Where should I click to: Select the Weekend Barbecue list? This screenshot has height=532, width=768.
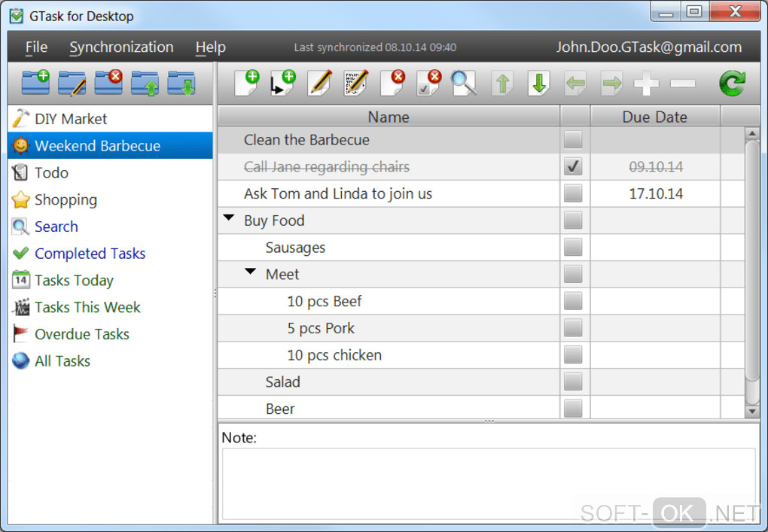point(110,145)
